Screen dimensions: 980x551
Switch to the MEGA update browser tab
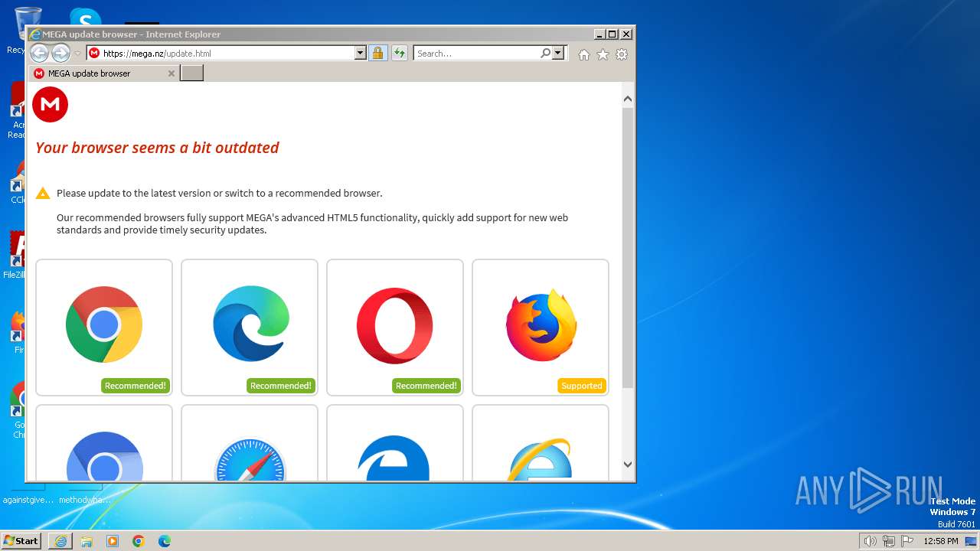click(x=105, y=73)
